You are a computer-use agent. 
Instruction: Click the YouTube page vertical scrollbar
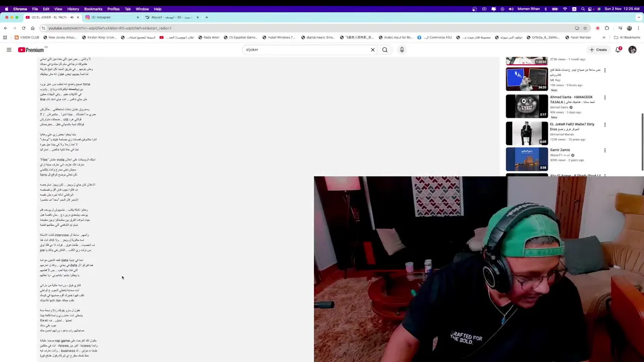641,141
